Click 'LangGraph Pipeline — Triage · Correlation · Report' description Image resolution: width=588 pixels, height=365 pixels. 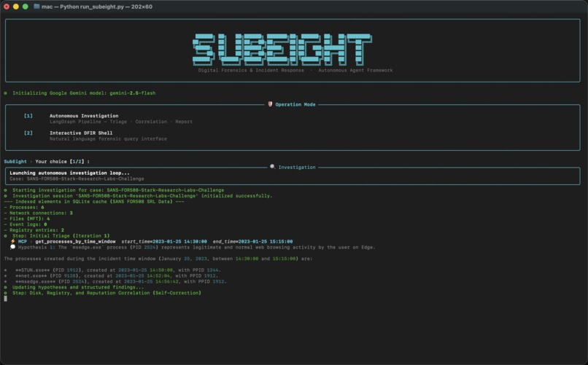click(x=121, y=122)
